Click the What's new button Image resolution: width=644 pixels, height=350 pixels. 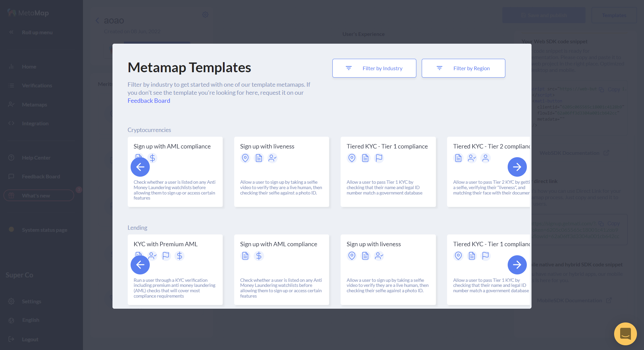click(39, 195)
